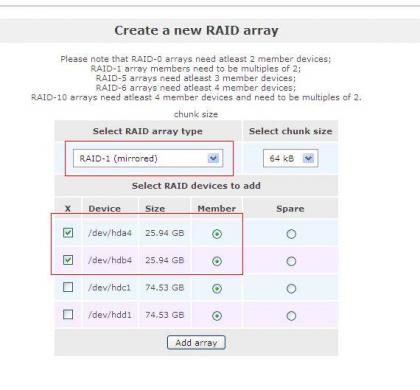Open the RAID array type dropdown
The image size is (420, 390).
point(148,158)
